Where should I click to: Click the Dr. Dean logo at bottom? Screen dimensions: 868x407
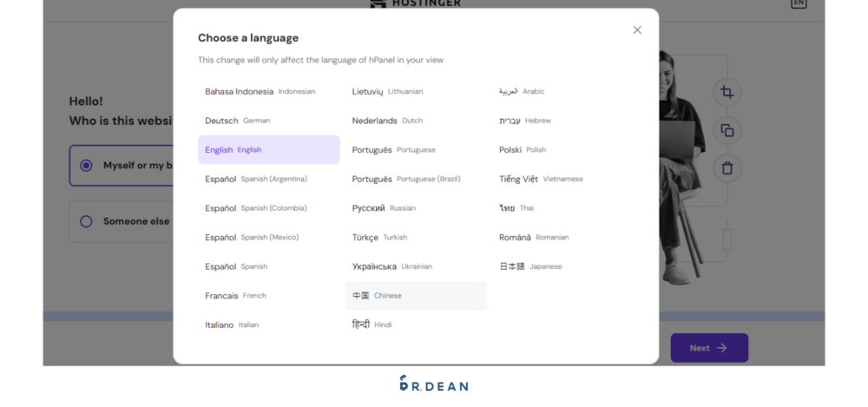tap(433, 384)
